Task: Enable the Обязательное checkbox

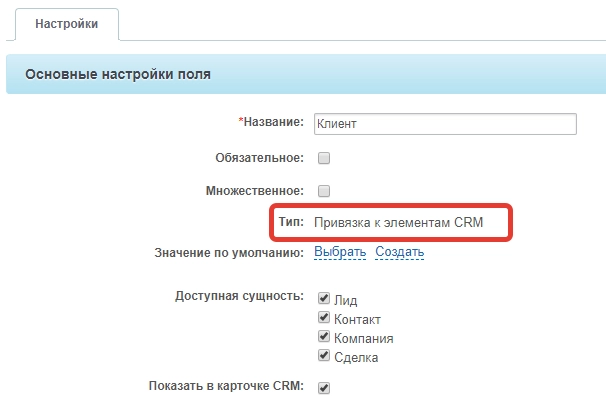Action: click(x=324, y=158)
